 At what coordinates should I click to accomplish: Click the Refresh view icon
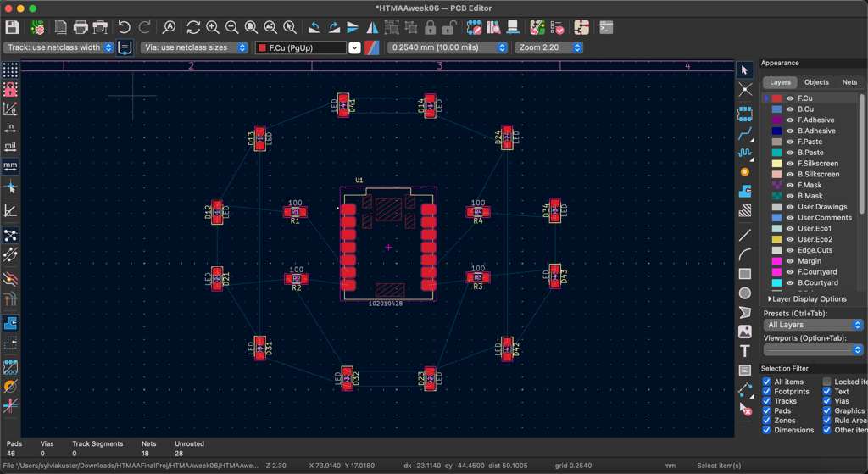193,28
